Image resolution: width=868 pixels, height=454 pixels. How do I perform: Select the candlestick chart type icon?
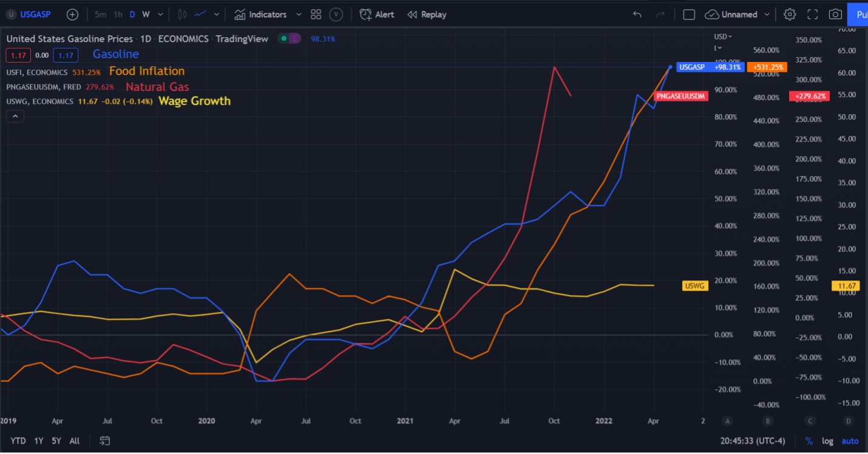point(183,15)
